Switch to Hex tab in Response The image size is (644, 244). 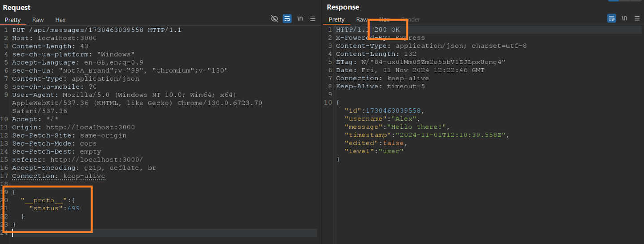tap(385, 20)
